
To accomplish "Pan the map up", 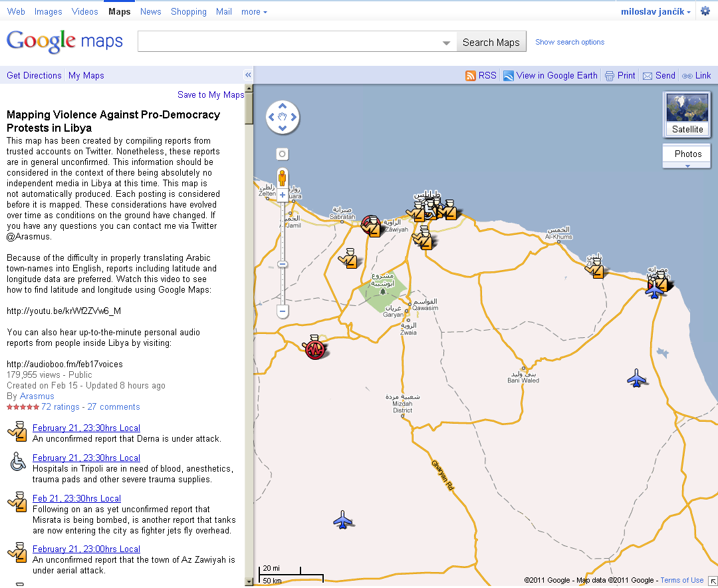I will (283, 106).
